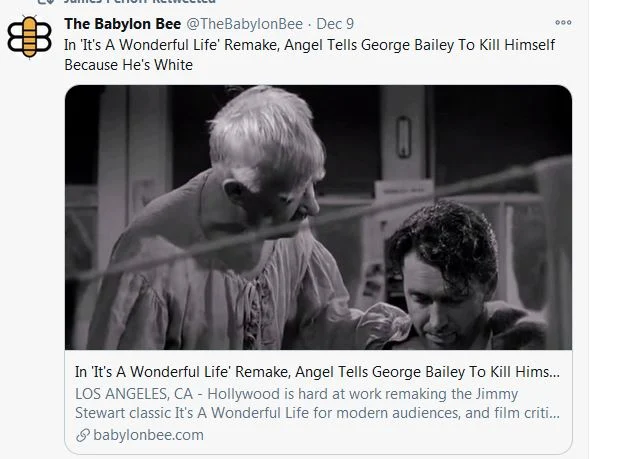The width and height of the screenshot is (617, 459).
Task: Click the chain link icon beside babylonbee.com
Action: (83, 435)
